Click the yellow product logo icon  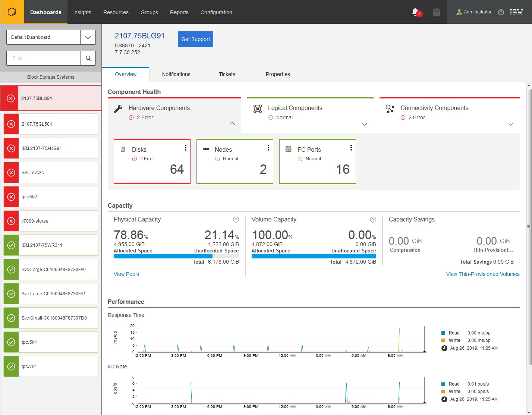coord(12,12)
